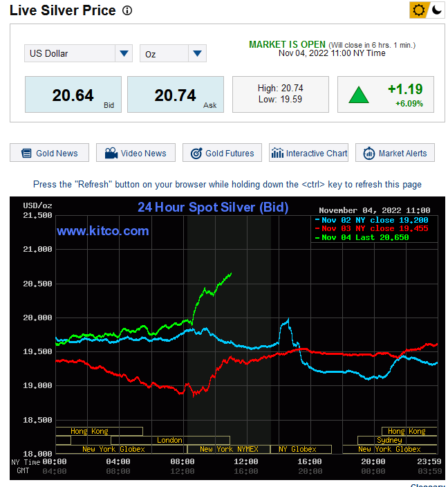Click the Oz dropdown arrow
The image size is (448, 487).
click(197, 53)
